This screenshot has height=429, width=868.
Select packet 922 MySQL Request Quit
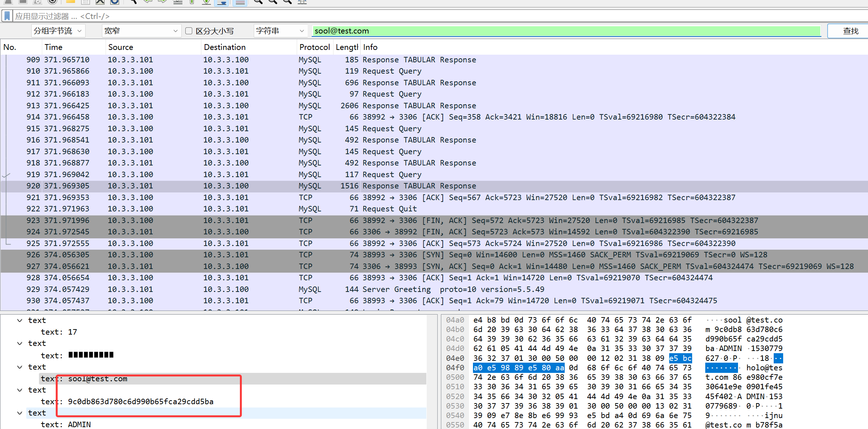tap(434, 209)
